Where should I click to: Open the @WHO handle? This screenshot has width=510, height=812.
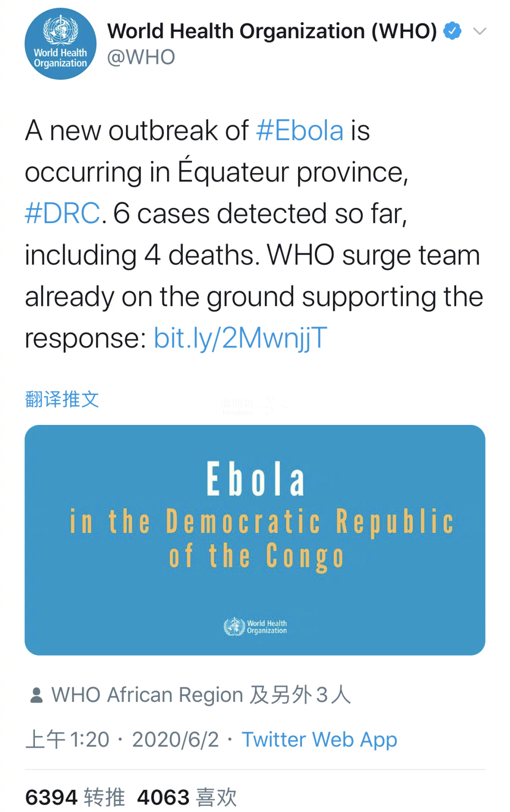click(141, 58)
